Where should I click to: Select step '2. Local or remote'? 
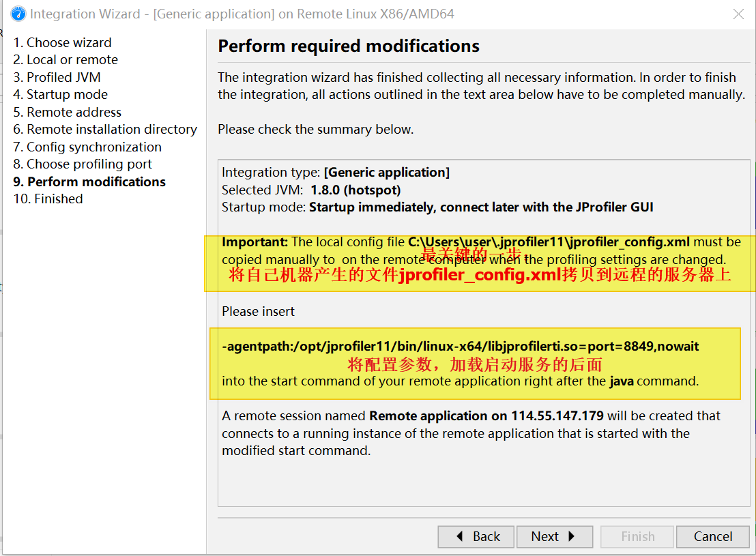click(x=66, y=60)
